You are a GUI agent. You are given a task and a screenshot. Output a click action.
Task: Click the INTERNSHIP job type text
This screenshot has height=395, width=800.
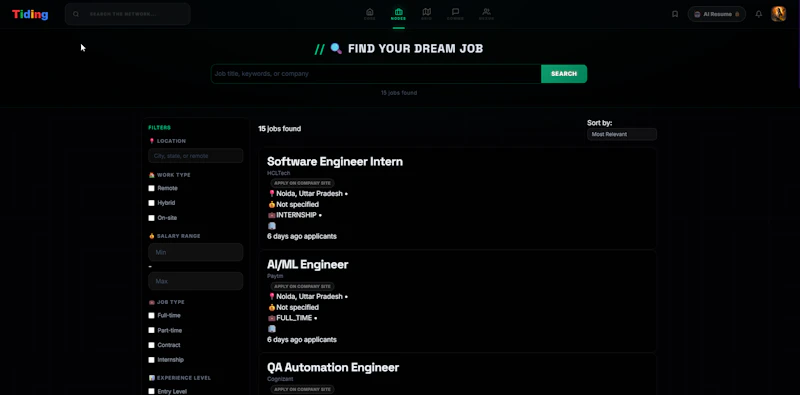pos(296,215)
